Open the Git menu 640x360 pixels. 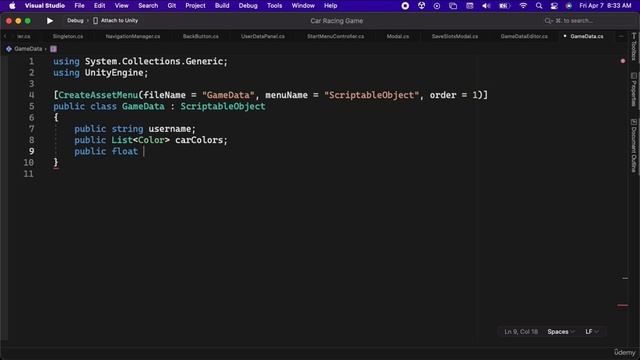click(172, 6)
